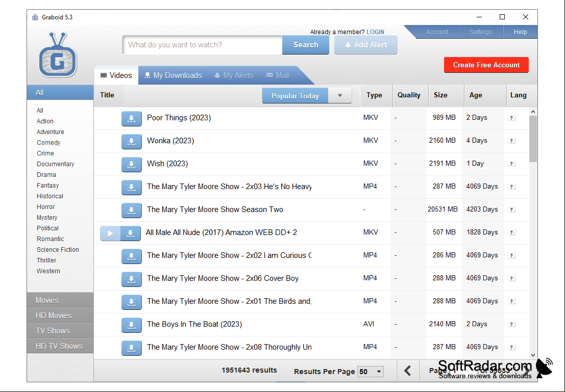Follow the LOGIN link
Viewport: 565px width, 392px height.
(376, 32)
